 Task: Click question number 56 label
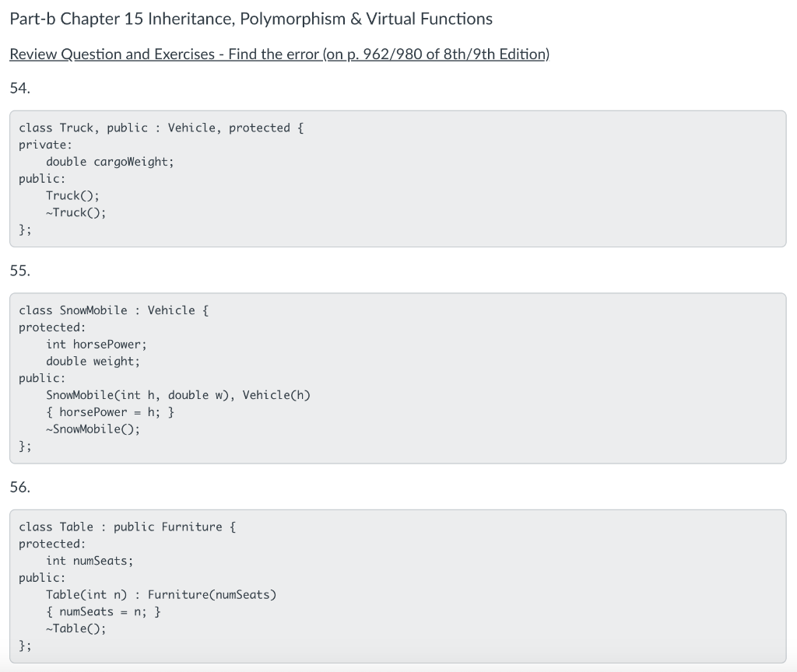tap(16, 487)
